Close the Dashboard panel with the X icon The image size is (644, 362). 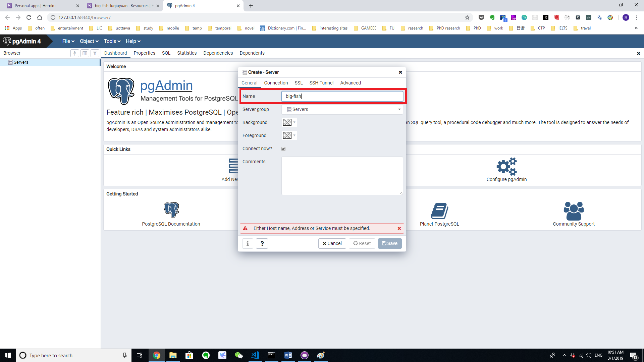pyautogui.click(x=639, y=54)
